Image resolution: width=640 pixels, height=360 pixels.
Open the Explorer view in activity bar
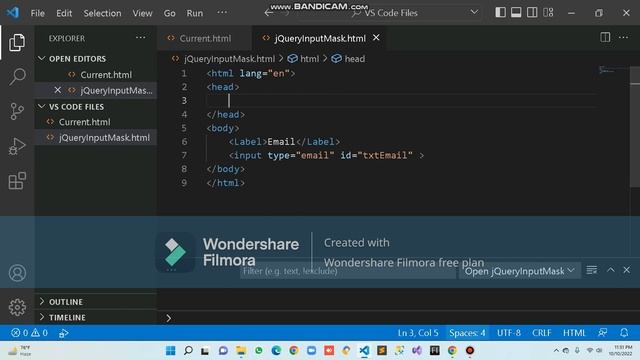[x=17, y=42]
